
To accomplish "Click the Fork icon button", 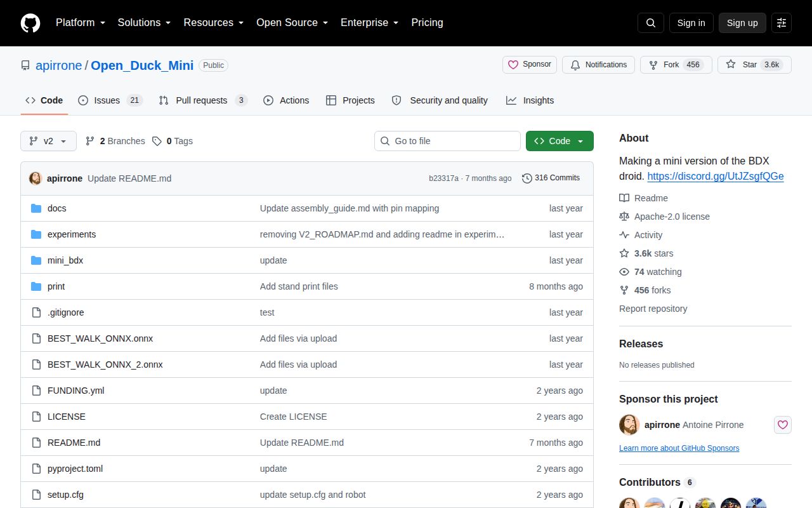I will pyautogui.click(x=653, y=65).
